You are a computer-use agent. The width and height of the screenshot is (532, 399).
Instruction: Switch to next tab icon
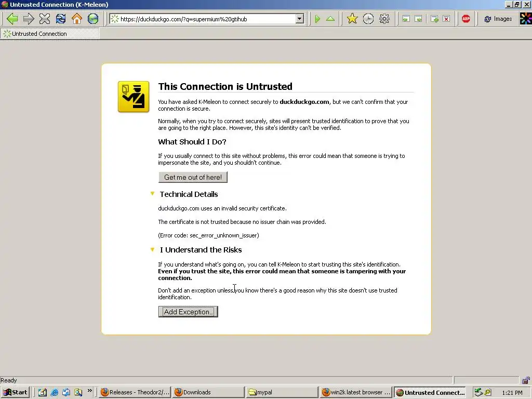click(419, 19)
